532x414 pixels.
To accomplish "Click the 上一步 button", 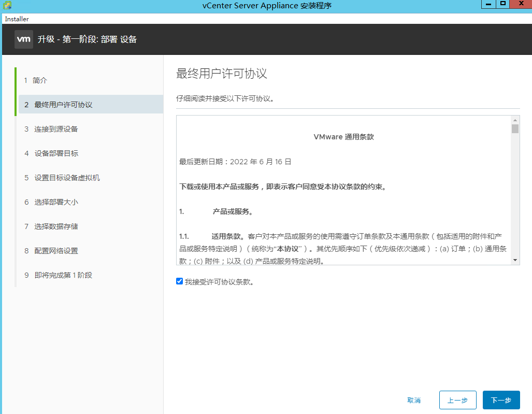I will 458,400.
